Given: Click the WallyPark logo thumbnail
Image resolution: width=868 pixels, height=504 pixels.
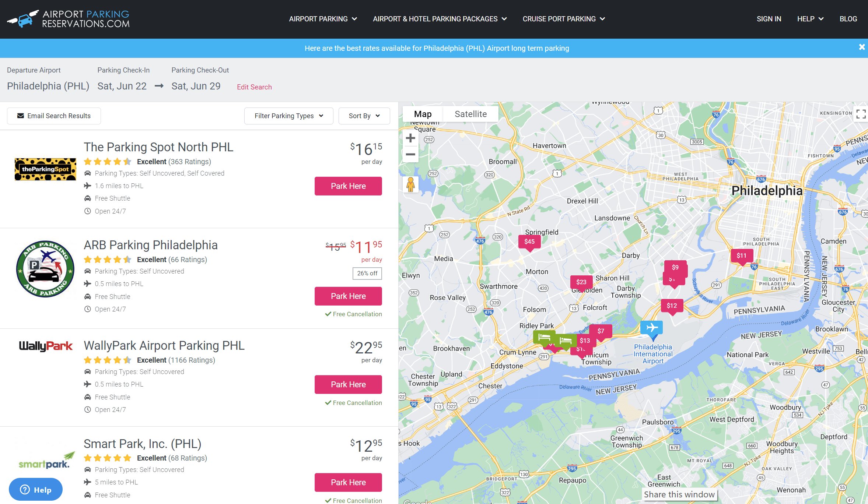Looking at the screenshot, I should [46, 346].
